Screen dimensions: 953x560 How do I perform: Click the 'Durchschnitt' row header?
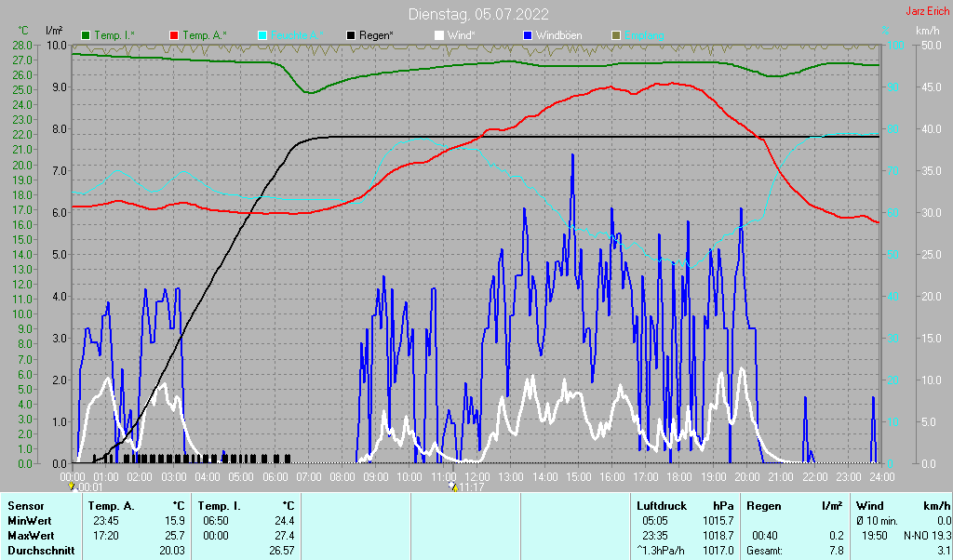point(41,551)
